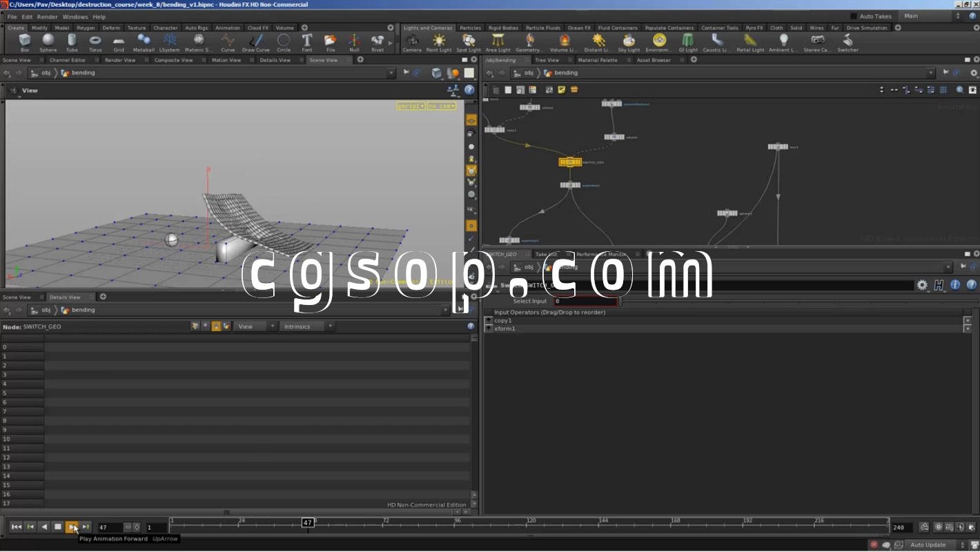Select the Sphere shelf tool
The width and height of the screenshot is (980, 552).
[48, 43]
